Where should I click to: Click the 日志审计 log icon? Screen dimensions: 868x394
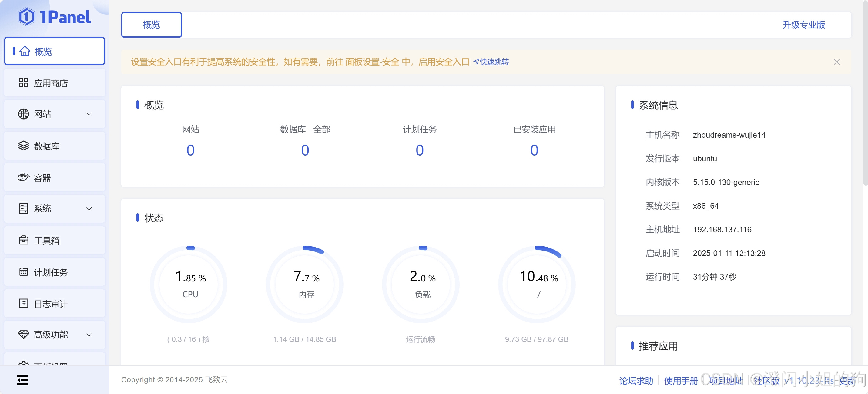point(23,303)
